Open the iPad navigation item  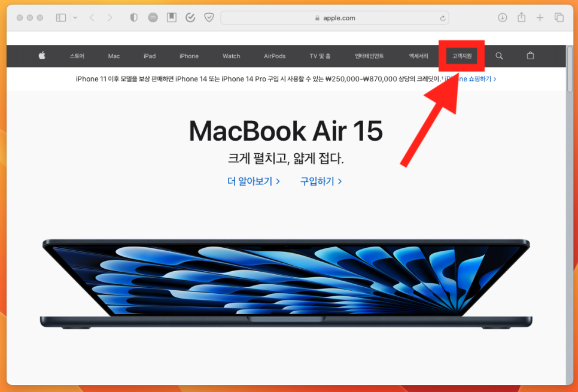point(150,56)
